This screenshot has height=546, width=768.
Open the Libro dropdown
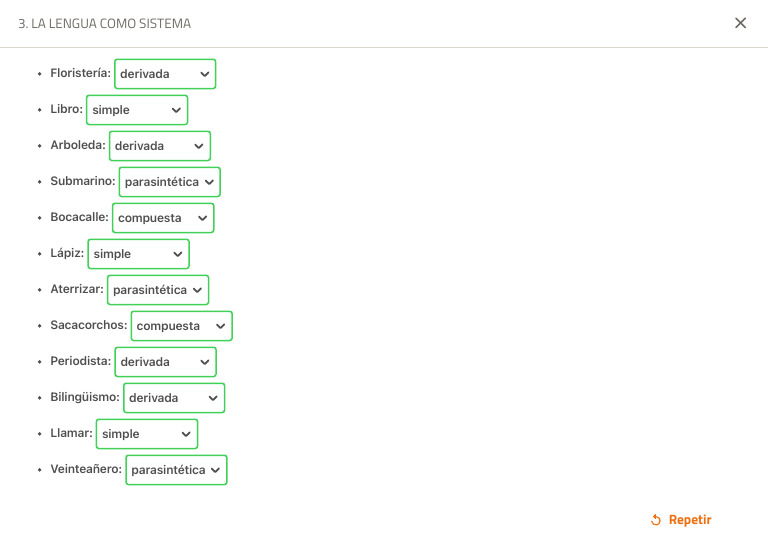(137, 110)
